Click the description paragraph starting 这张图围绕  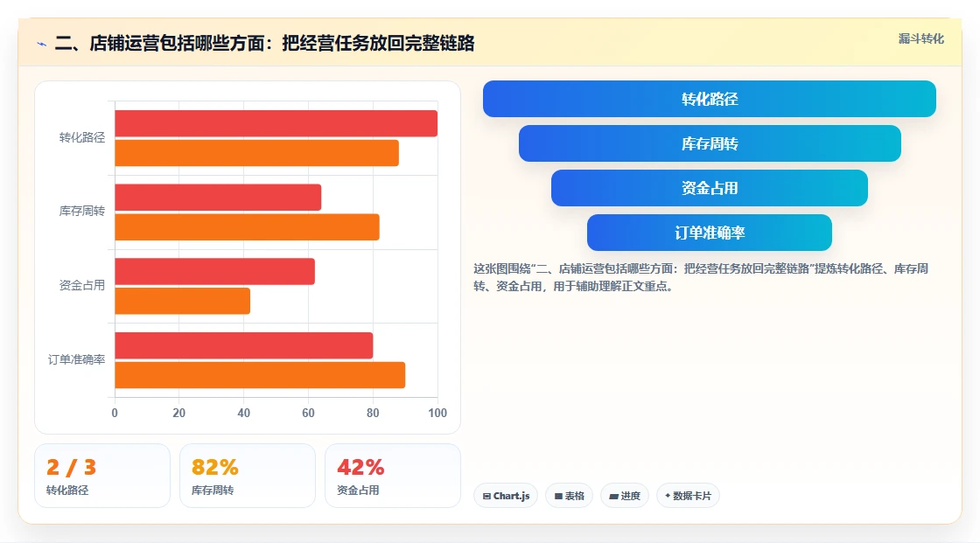701,277
